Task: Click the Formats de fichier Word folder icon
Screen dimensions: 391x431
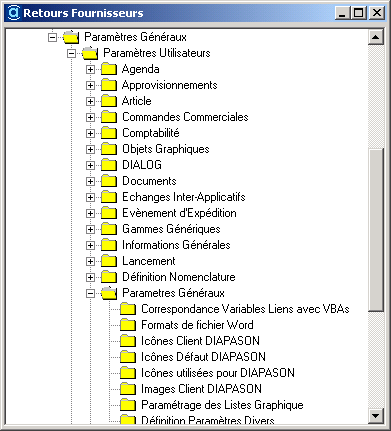Action: click(128, 325)
